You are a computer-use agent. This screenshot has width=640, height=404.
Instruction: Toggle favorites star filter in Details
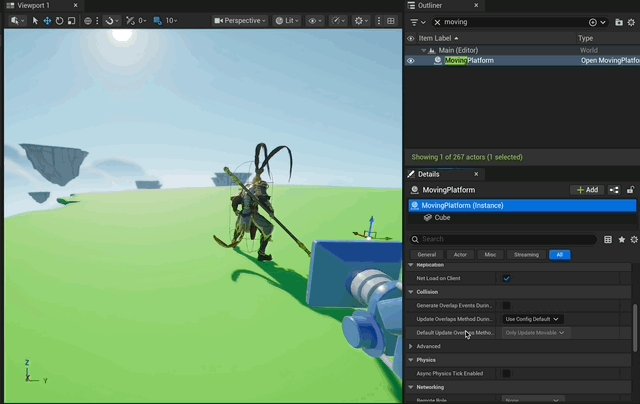click(x=621, y=240)
